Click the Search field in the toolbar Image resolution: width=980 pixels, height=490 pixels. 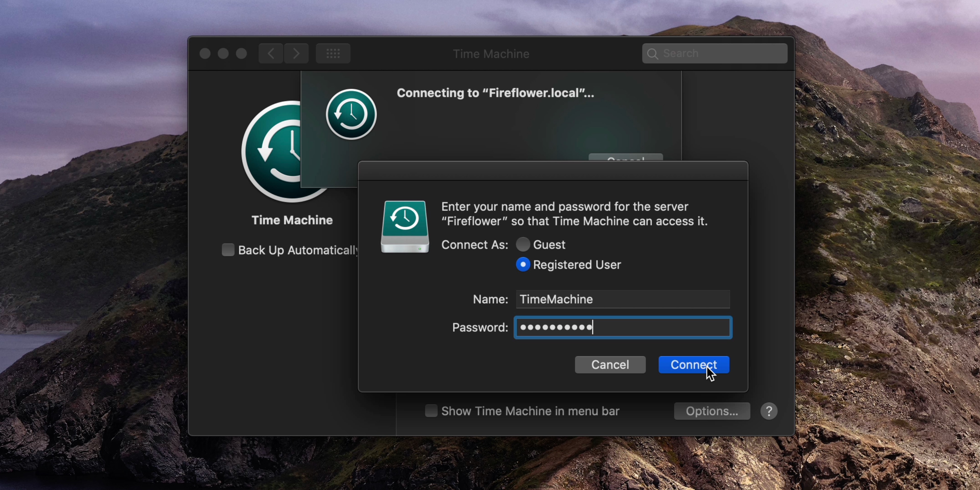(x=715, y=53)
